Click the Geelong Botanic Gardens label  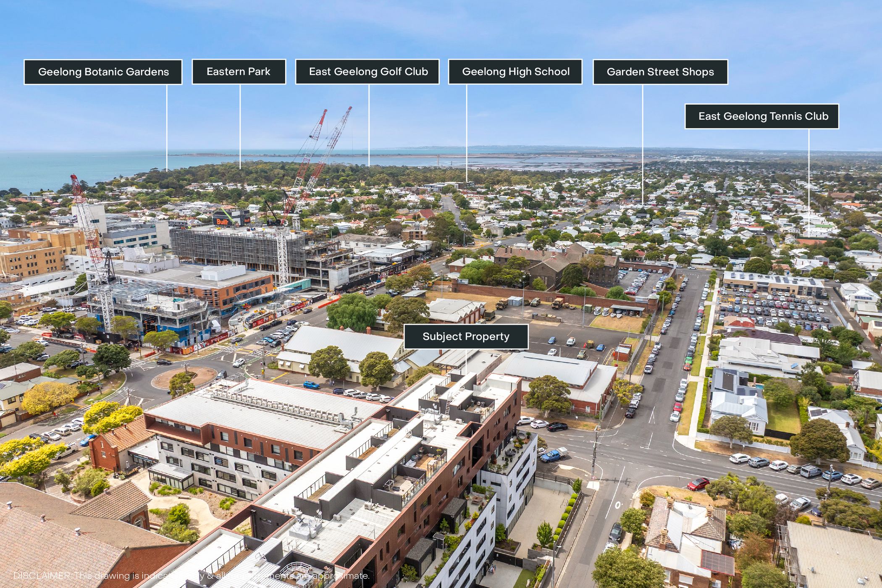(103, 72)
